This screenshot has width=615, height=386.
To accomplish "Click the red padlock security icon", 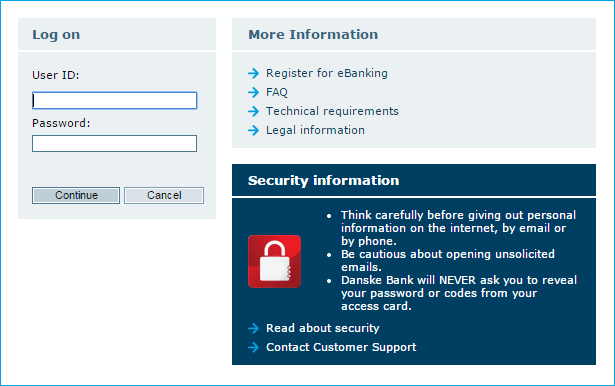I will pyautogui.click(x=275, y=261).
